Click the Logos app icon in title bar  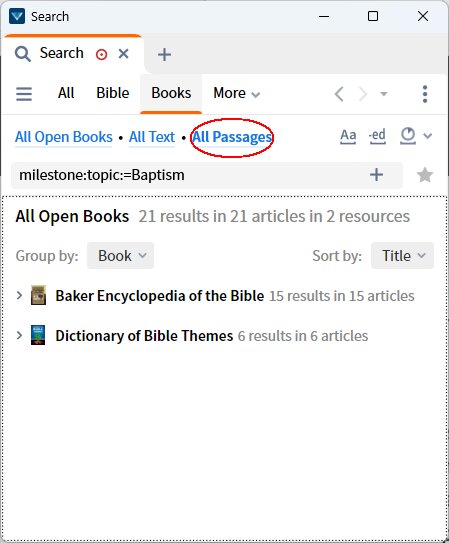[17, 16]
